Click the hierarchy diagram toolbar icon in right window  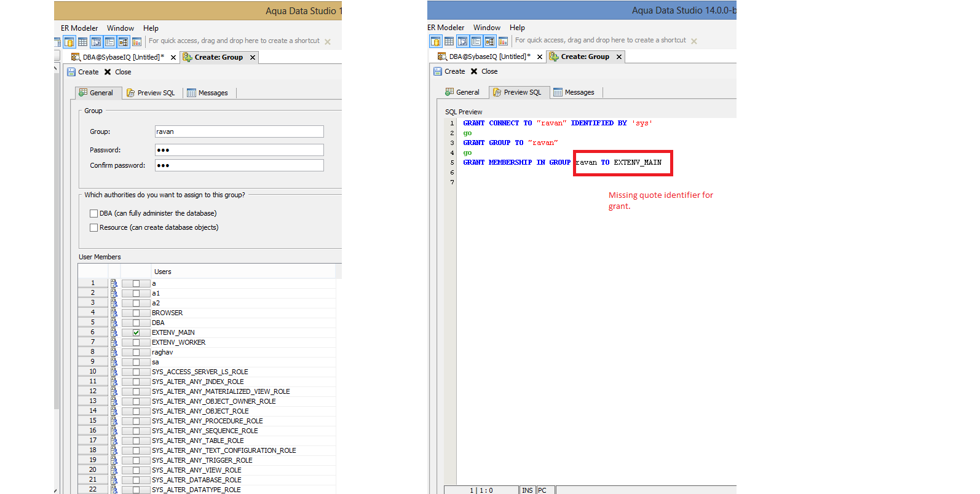click(462, 41)
